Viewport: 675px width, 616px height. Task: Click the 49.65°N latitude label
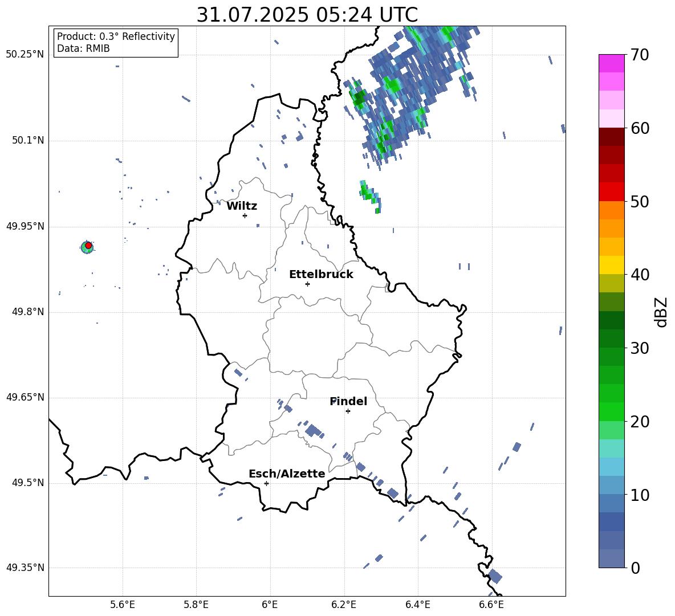click(x=25, y=397)
